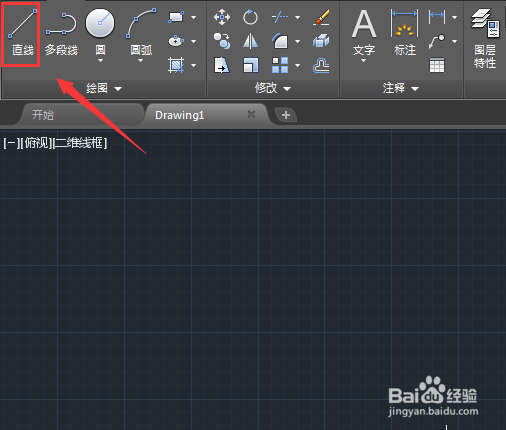Expand Rectangle tool dropdown arrow
Image resolution: width=506 pixels, height=430 pixels.
(194, 17)
